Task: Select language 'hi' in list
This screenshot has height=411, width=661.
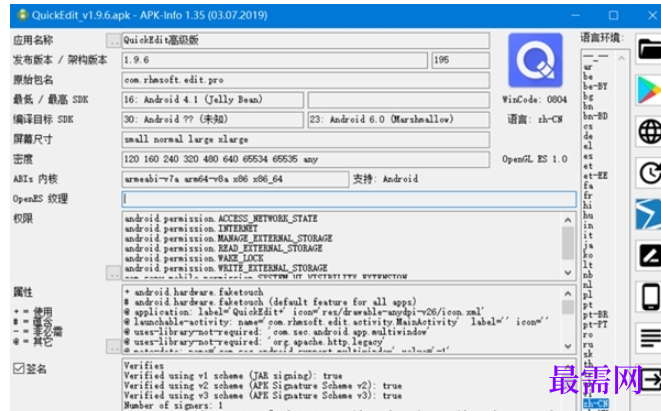Action: (x=588, y=205)
